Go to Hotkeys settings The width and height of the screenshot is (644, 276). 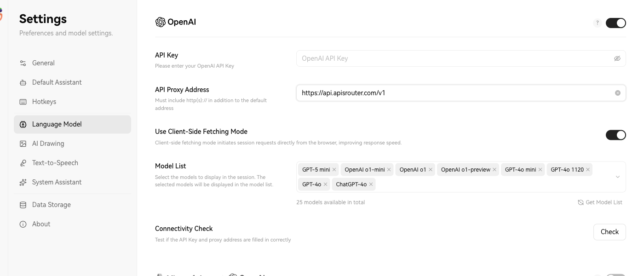pos(73,102)
